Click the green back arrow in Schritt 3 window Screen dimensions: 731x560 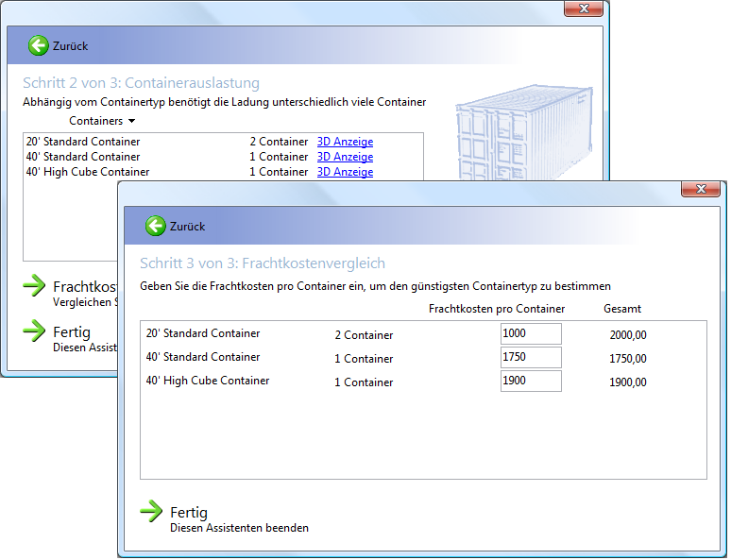[156, 226]
